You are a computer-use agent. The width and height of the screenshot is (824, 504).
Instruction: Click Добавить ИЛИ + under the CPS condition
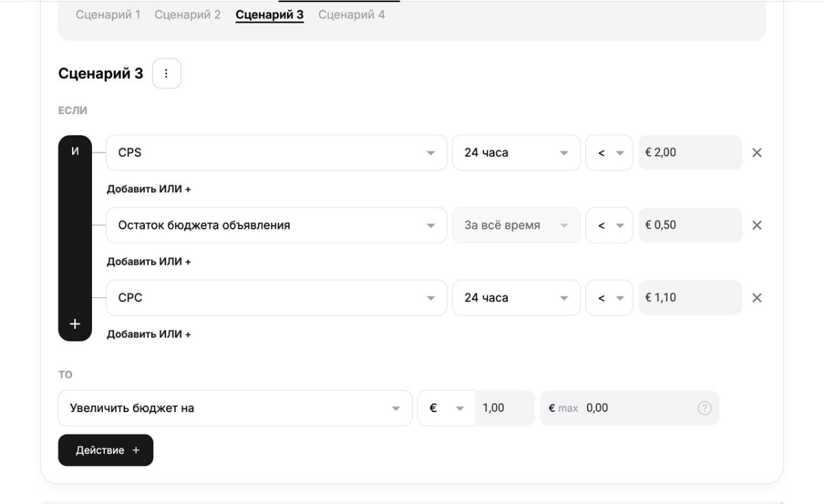click(x=148, y=190)
